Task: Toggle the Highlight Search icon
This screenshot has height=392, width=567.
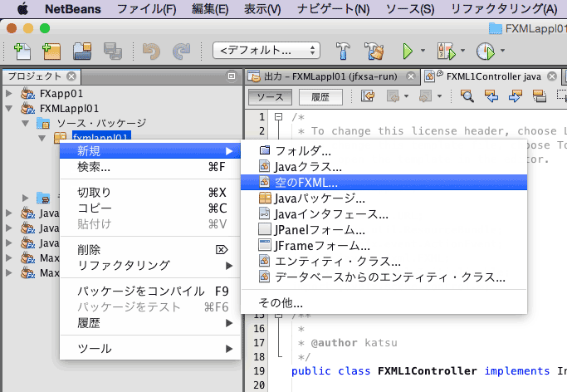Action: click(540, 96)
